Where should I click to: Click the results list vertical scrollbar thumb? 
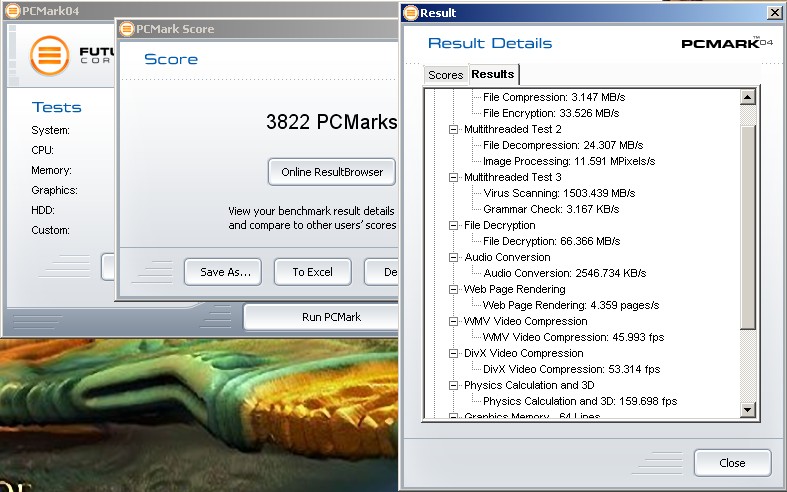tap(747, 227)
